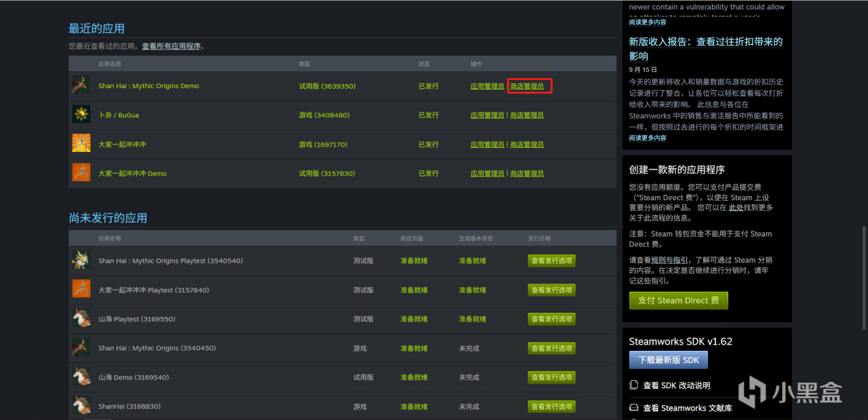The height and width of the screenshot is (420, 868).
Task: Open 商店管理员 for 大家一起冲冲冲 game
Action: (x=527, y=145)
